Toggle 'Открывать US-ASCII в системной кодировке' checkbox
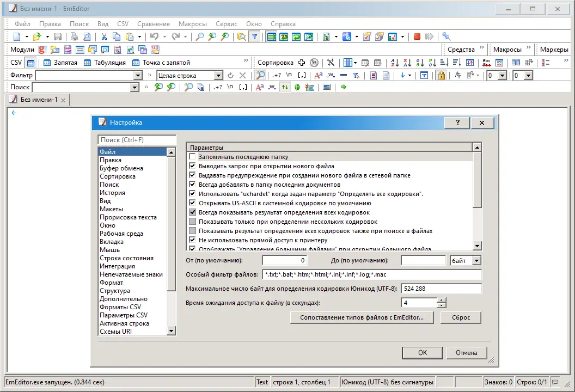 [x=192, y=203]
